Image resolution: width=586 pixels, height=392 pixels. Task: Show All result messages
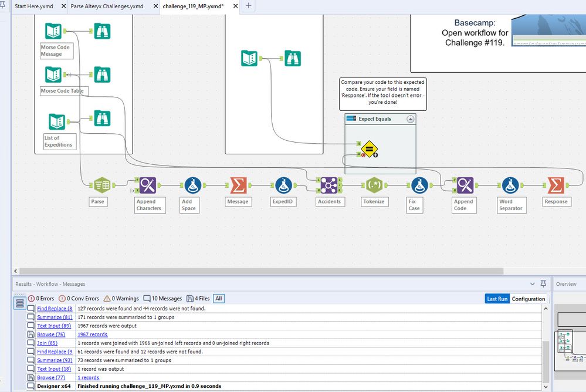pyautogui.click(x=219, y=299)
